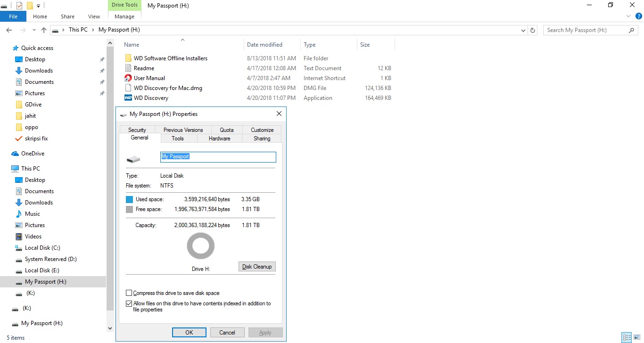Click the skripsi fix checkmark icon
The image size is (644, 343).
pos(19,139)
